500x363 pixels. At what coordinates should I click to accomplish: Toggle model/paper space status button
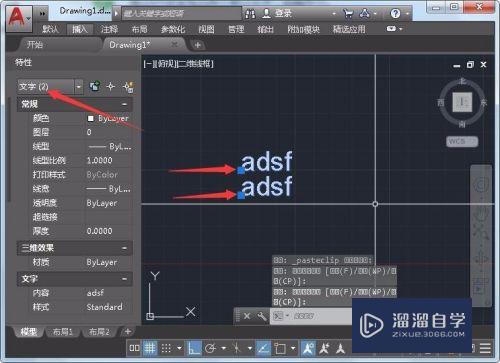click(134, 348)
